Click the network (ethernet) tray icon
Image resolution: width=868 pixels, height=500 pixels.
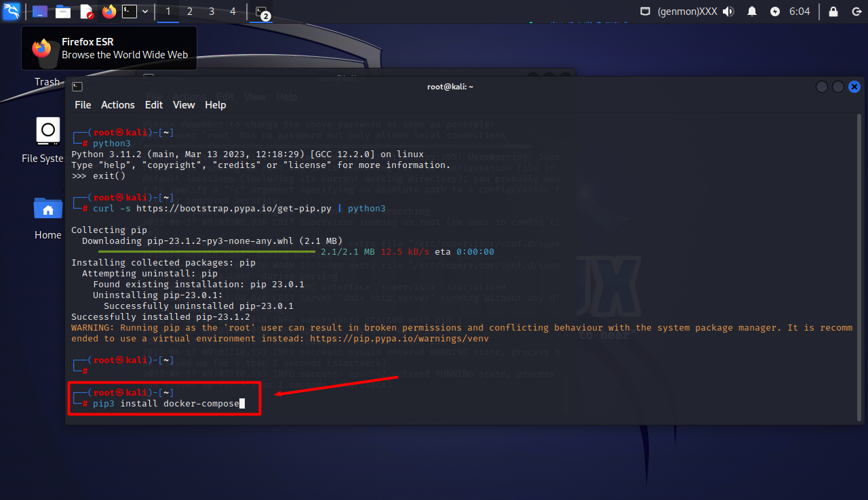tap(646, 12)
